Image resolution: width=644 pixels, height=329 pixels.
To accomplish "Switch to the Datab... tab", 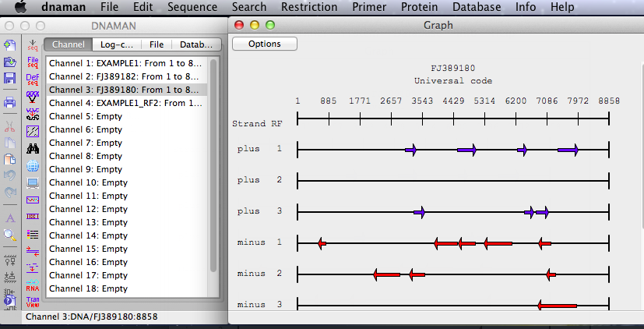I will (x=196, y=44).
